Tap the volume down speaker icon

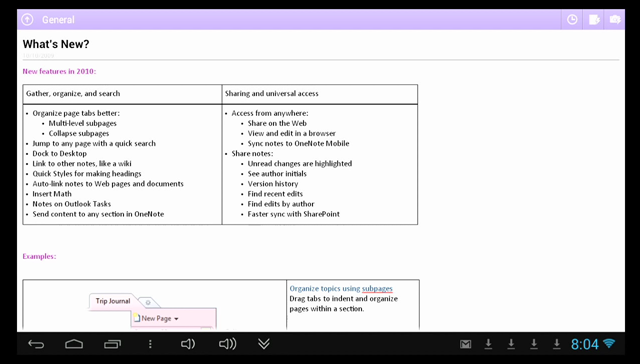coord(188,344)
